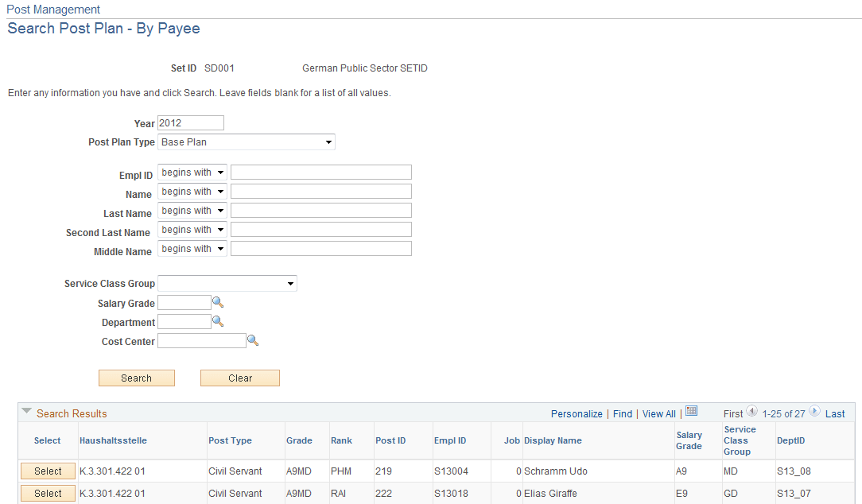
Task: Click the Clear button
Action: pos(239,378)
